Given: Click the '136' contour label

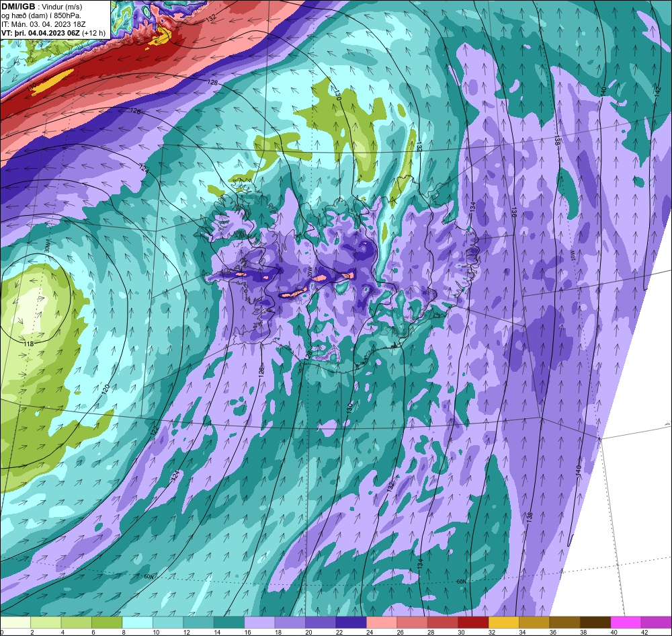Looking at the screenshot, I should pos(514,212).
